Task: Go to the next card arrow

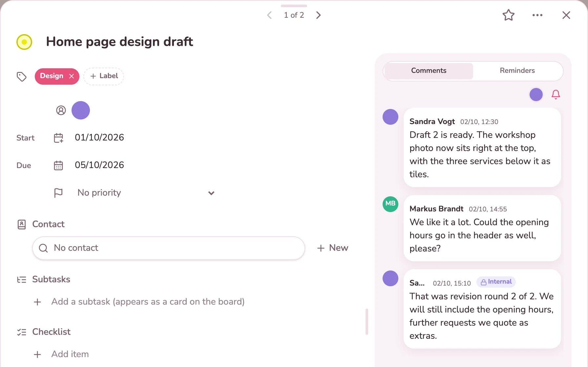Action: [x=318, y=15]
